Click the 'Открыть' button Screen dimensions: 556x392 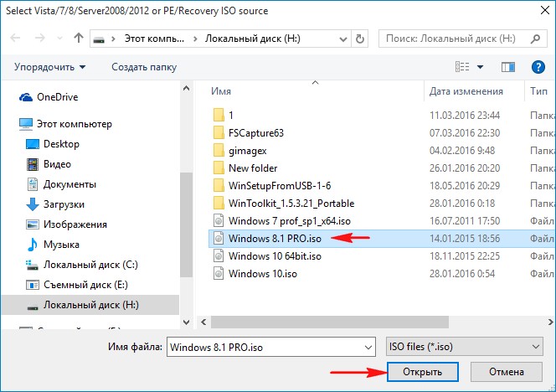[422, 372]
